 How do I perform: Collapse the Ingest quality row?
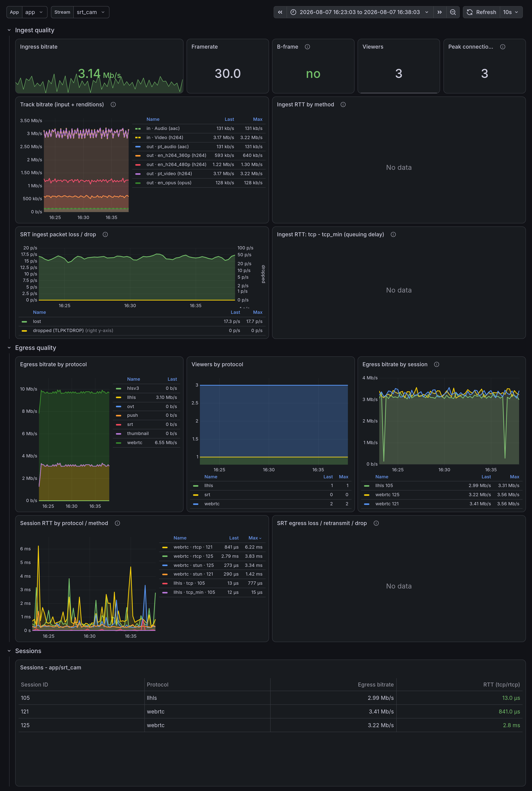9,30
